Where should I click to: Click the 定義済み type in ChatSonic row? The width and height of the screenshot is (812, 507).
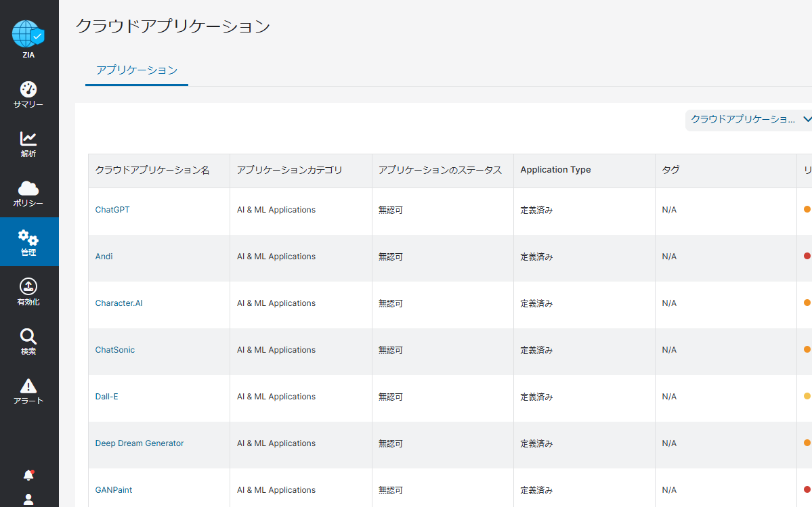536,350
